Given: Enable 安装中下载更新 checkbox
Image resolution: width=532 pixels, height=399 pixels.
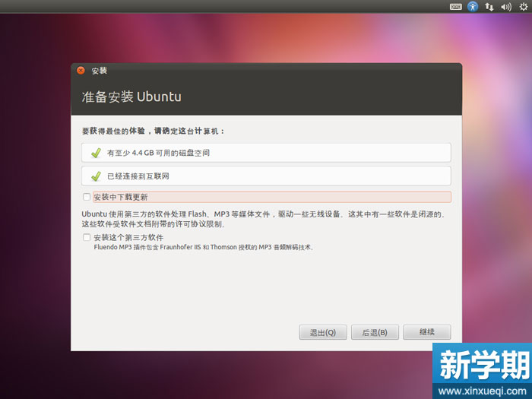Looking at the screenshot, I should (87, 197).
